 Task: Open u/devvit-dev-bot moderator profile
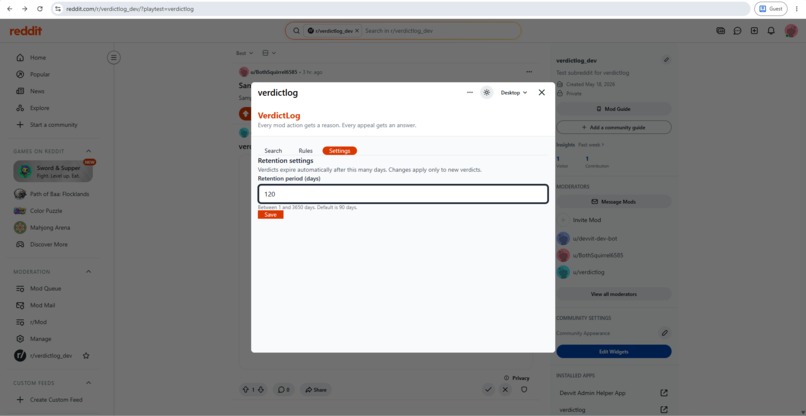pos(589,239)
